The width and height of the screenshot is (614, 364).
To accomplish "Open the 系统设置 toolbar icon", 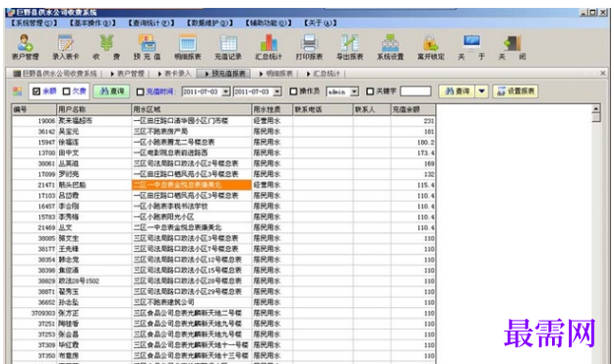I will tap(391, 47).
